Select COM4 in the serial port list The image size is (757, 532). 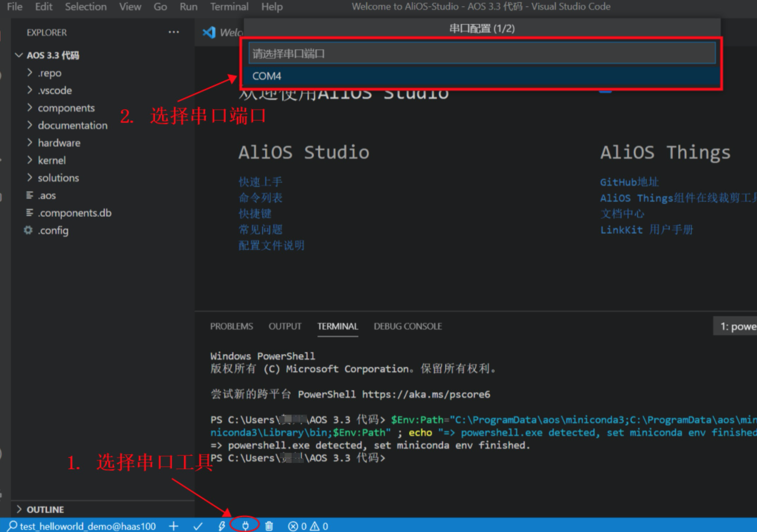[267, 76]
